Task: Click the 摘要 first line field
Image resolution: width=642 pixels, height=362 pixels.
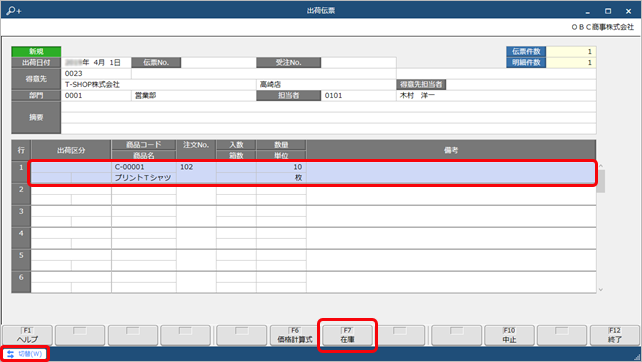Action: pos(328,107)
